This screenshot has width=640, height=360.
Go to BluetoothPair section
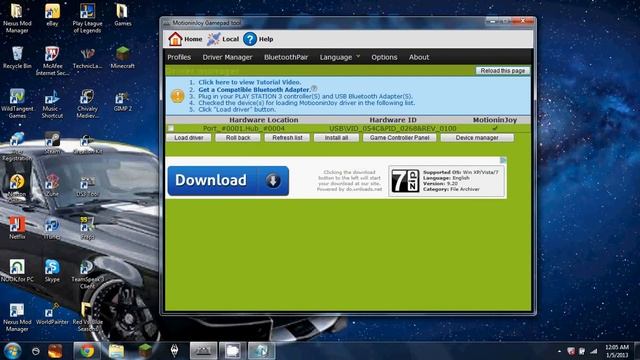pyautogui.click(x=286, y=57)
